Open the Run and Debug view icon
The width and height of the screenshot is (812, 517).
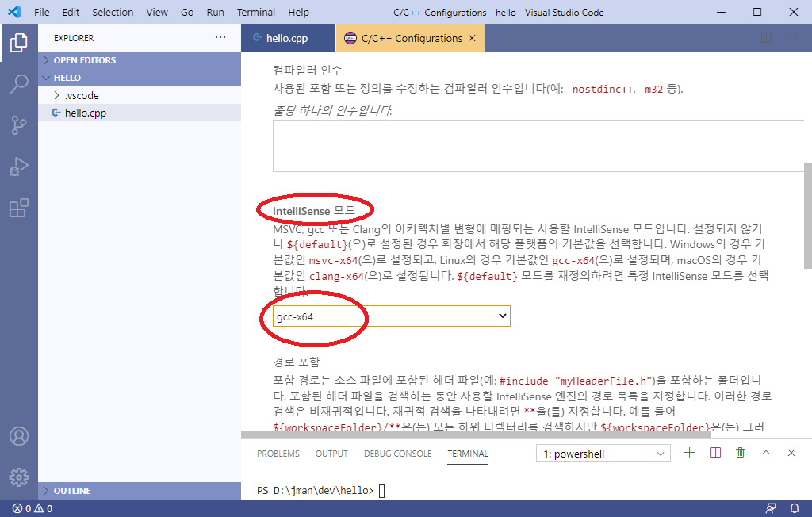point(19,167)
